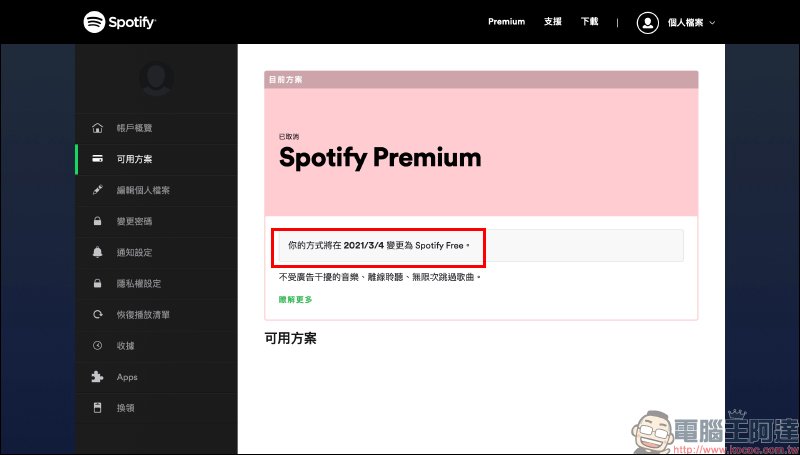
Task: Open 換領 redeem page
Action: [126, 408]
